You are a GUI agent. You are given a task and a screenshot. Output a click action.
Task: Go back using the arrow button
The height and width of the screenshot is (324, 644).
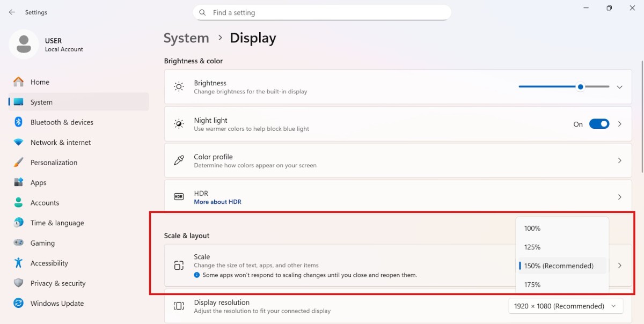[12, 12]
